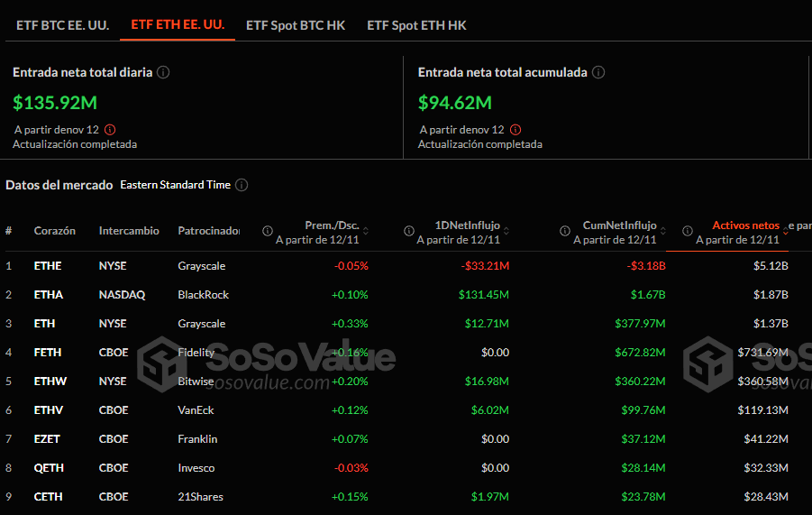Click the NASDAQ exchange cell
This screenshot has width=812, height=515.
122,295
